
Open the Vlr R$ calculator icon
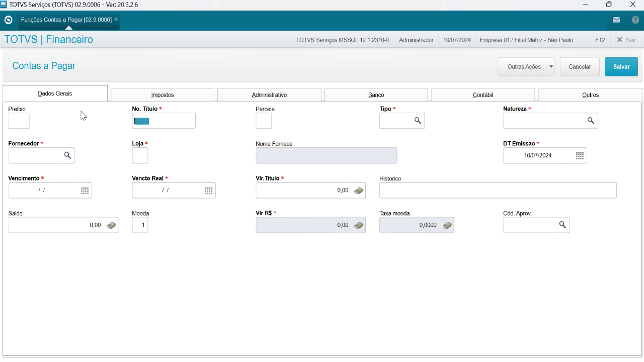(358, 225)
